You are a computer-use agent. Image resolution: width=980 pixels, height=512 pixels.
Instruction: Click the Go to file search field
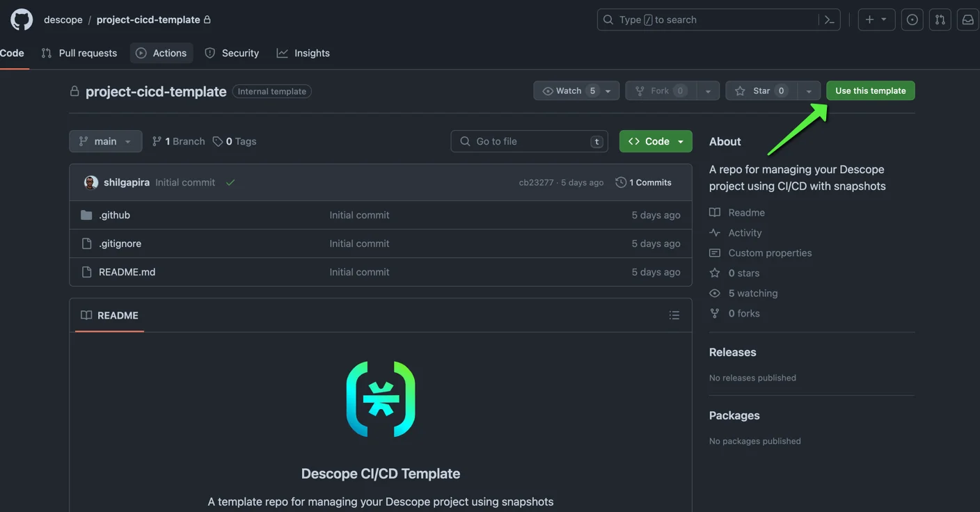(x=529, y=141)
